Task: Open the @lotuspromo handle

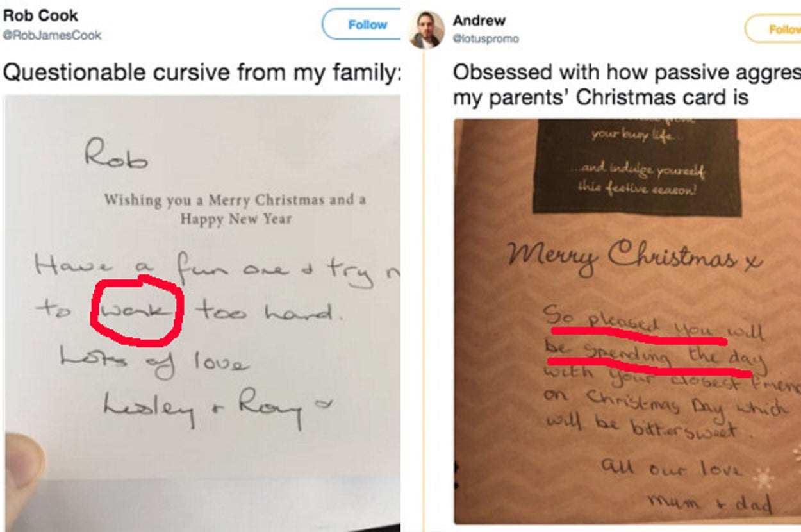Action: point(486,38)
